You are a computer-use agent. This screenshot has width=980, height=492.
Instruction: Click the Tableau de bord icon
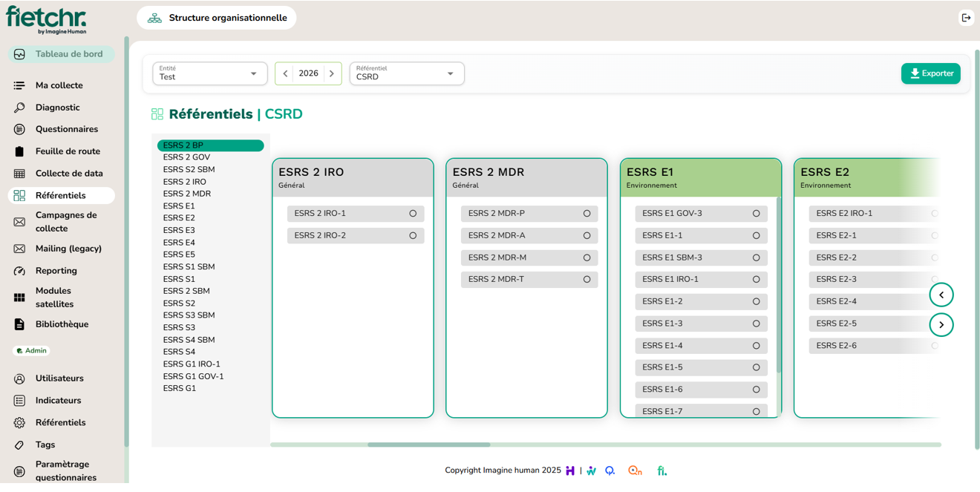point(19,54)
